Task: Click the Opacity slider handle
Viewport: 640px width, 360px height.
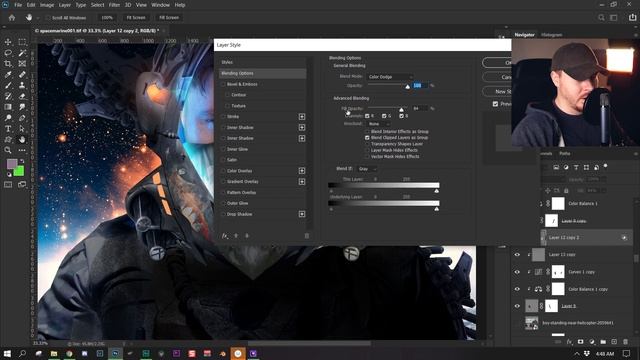Action: pyautogui.click(x=407, y=87)
